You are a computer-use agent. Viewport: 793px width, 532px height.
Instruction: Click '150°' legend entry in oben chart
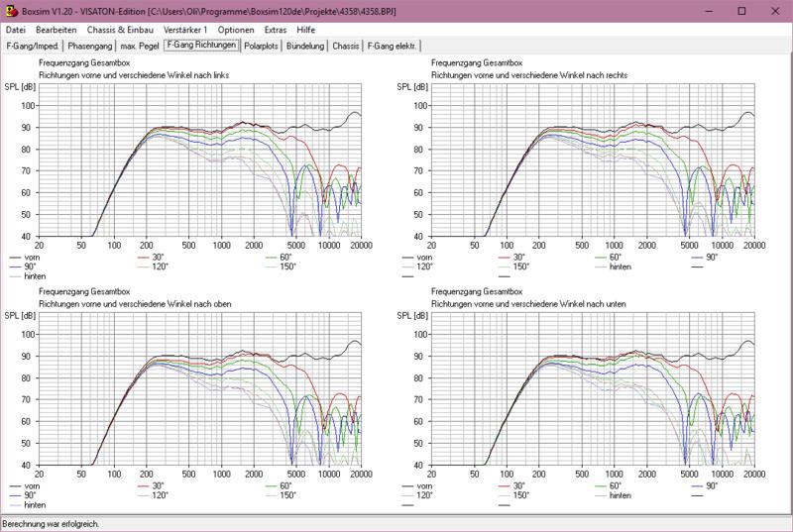tap(281, 495)
